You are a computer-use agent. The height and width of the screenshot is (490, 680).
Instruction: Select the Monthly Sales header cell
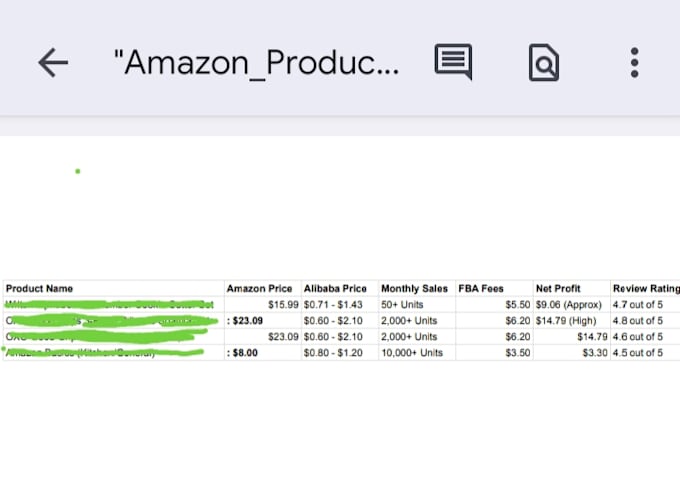click(x=417, y=288)
